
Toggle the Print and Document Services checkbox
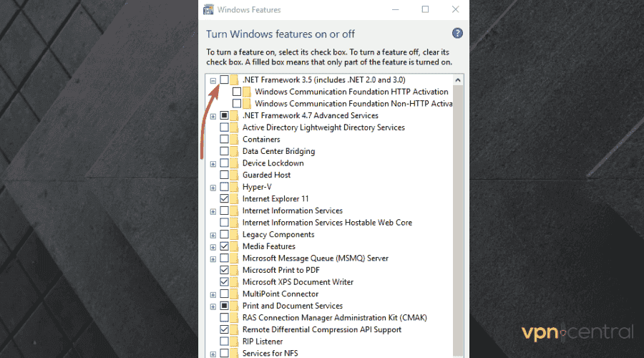224,306
